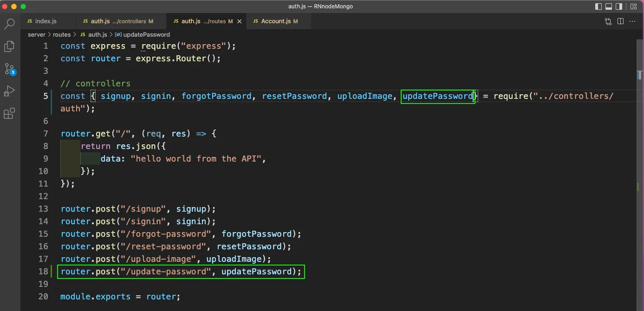
Task: Open the routes breadcrumb folder
Action: (62, 35)
